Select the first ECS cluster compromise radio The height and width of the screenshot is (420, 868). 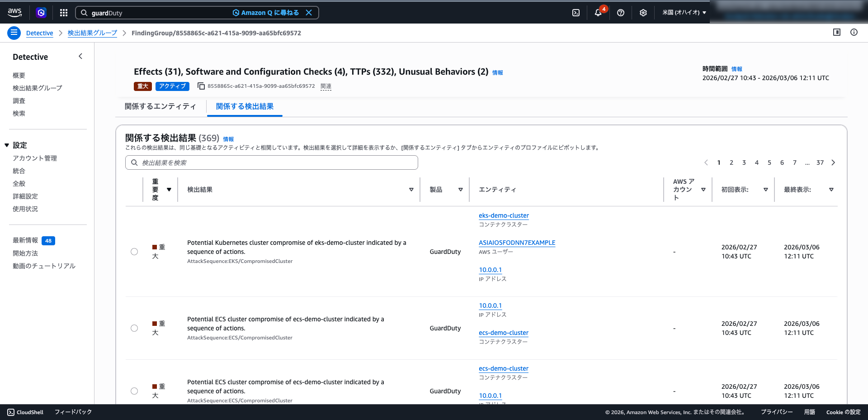[x=134, y=328]
